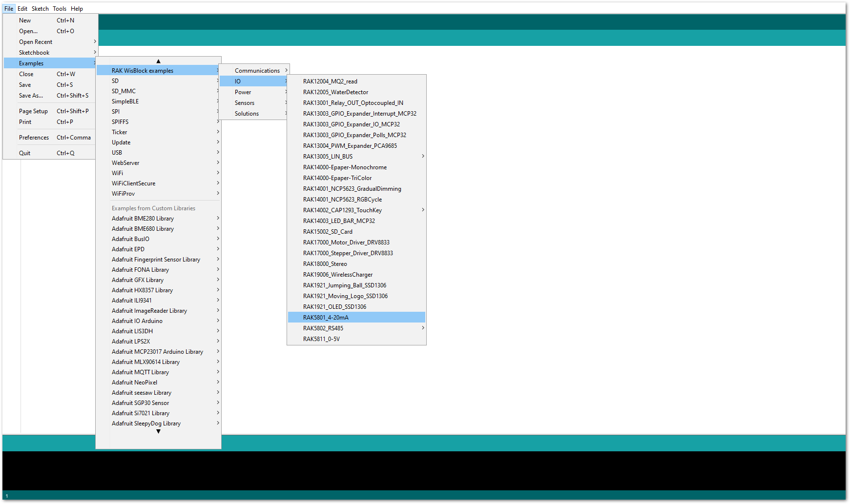This screenshot has height=504, width=850.
Task: Open RAK1921_Jumping_Ball_SSD1306 example
Action: 356,285
